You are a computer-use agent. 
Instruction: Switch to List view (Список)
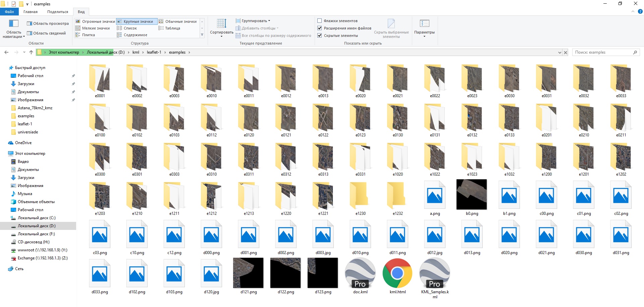coord(127,28)
